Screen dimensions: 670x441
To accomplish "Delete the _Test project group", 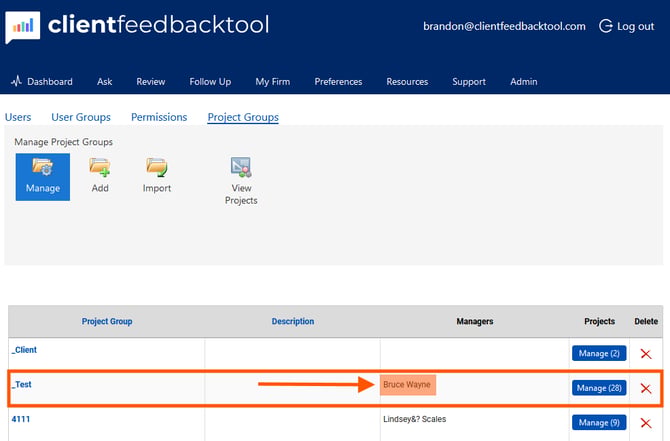I will point(646,388).
